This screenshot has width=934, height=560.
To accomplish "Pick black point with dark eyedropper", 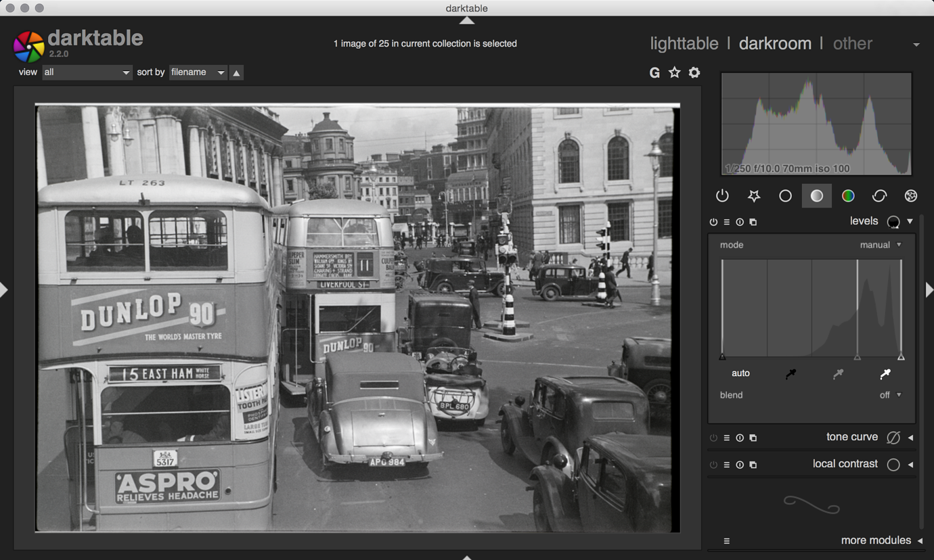I will [791, 373].
